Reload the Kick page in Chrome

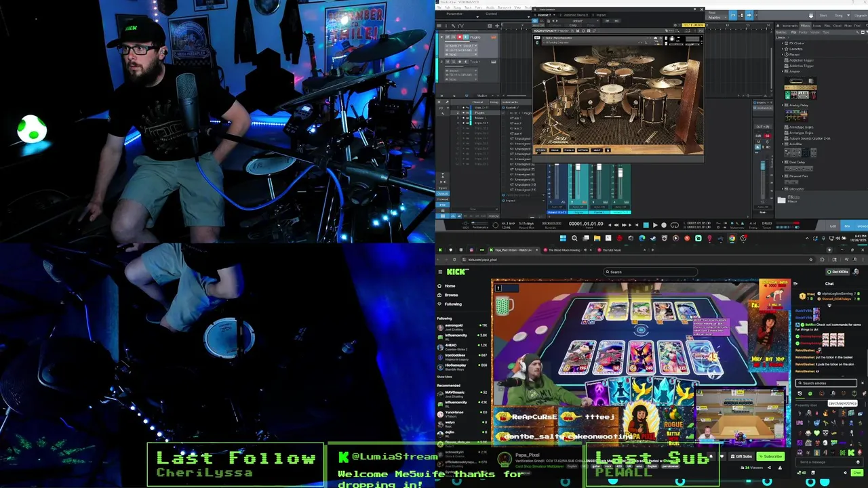pos(454,260)
